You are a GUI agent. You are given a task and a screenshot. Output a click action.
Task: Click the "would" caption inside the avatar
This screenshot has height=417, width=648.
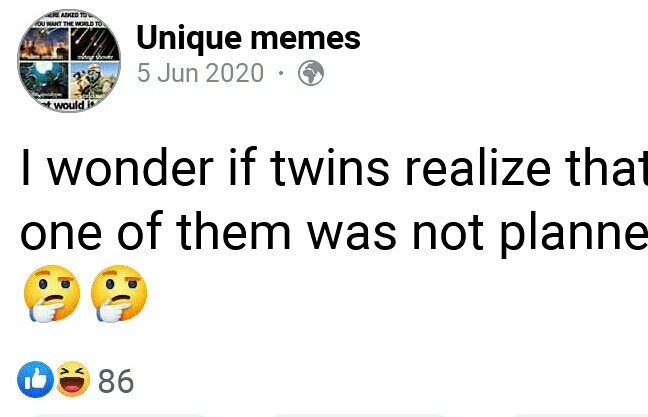69,106
